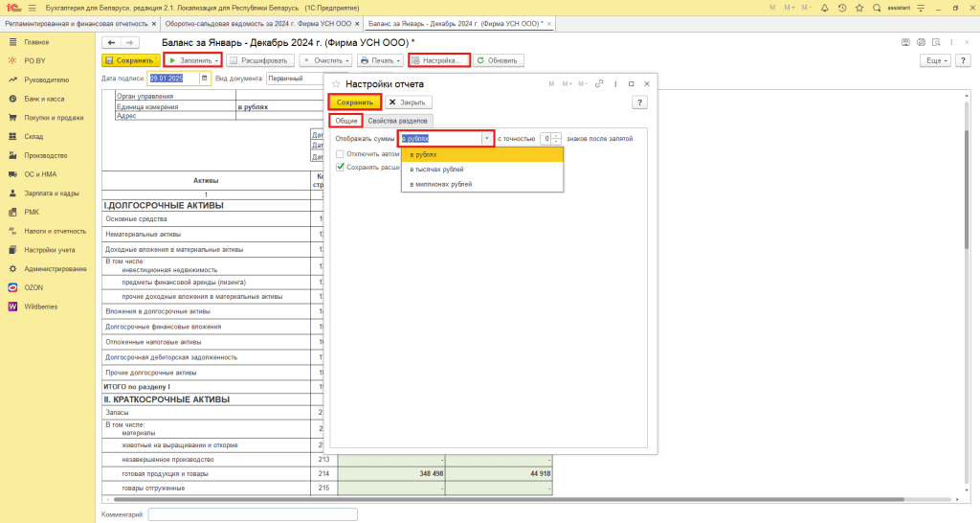
Task: Open the calendar picker for Дата подписи
Action: coord(205,79)
